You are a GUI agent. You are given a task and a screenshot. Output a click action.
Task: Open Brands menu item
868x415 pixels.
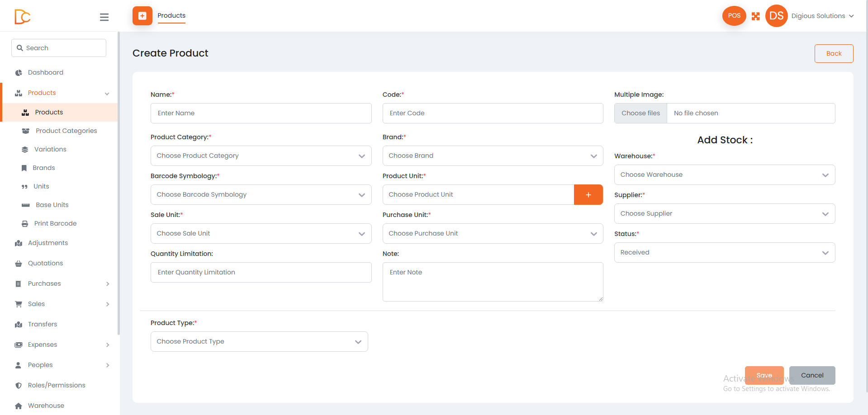pyautogui.click(x=44, y=168)
